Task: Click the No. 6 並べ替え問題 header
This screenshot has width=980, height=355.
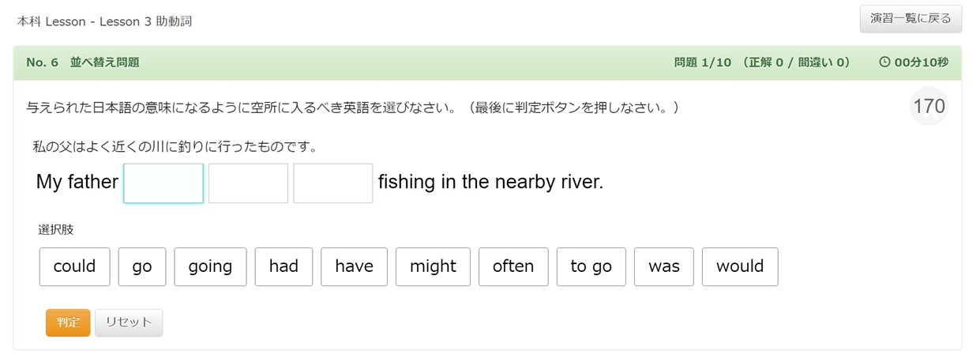Action: click(83, 62)
